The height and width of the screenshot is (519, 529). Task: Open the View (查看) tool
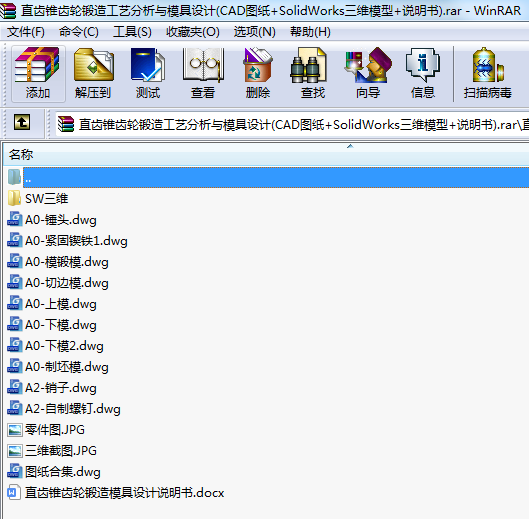pyautogui.click(x=203, y=74)
